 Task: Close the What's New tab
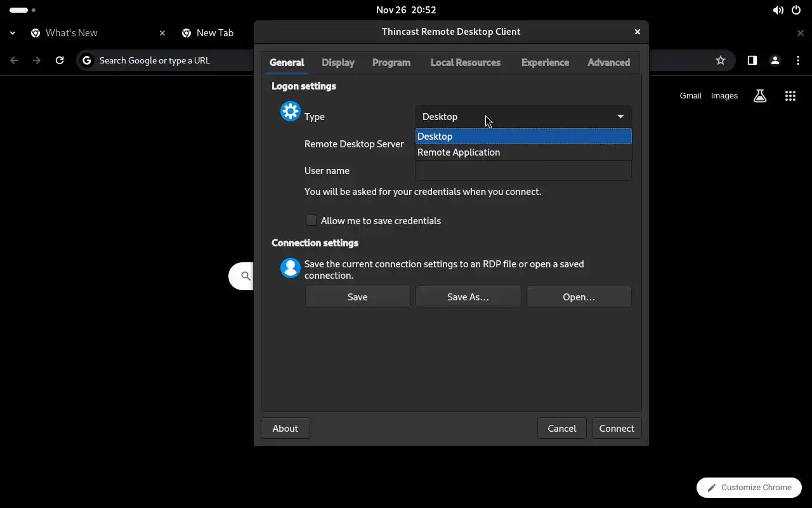162,33
